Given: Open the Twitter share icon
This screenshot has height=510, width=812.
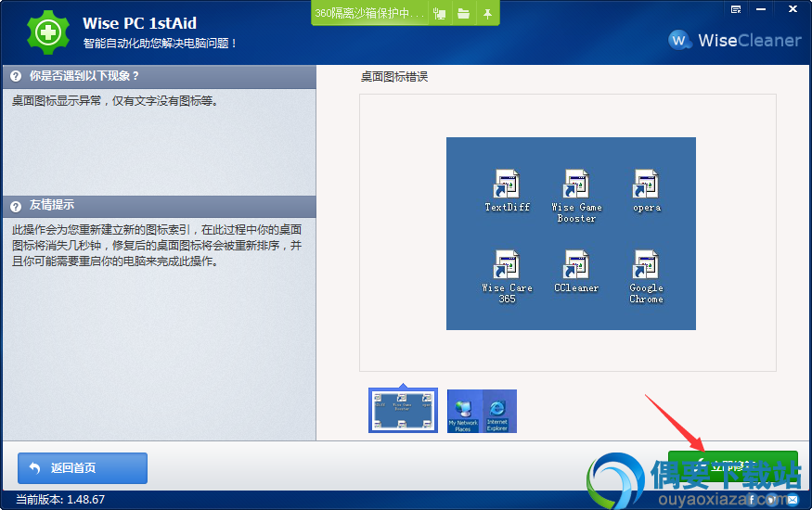Looking at the screenshot, I should (x=771, y=499).
